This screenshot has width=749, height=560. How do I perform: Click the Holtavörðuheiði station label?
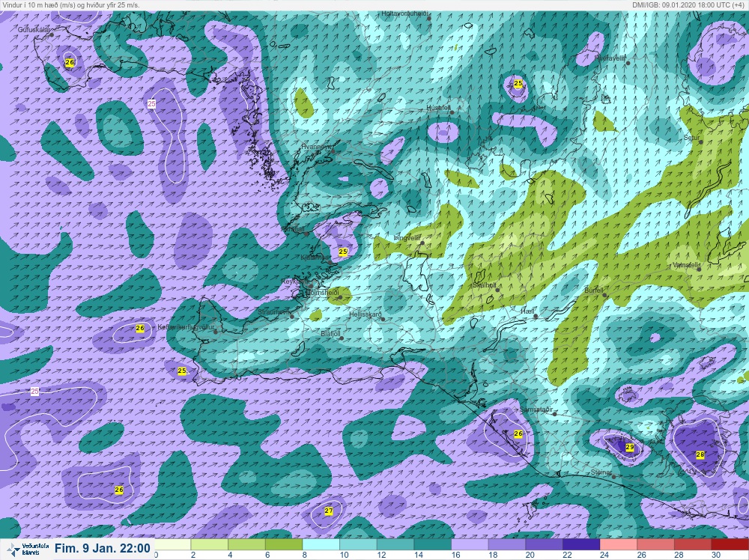[x=404, y=13]
